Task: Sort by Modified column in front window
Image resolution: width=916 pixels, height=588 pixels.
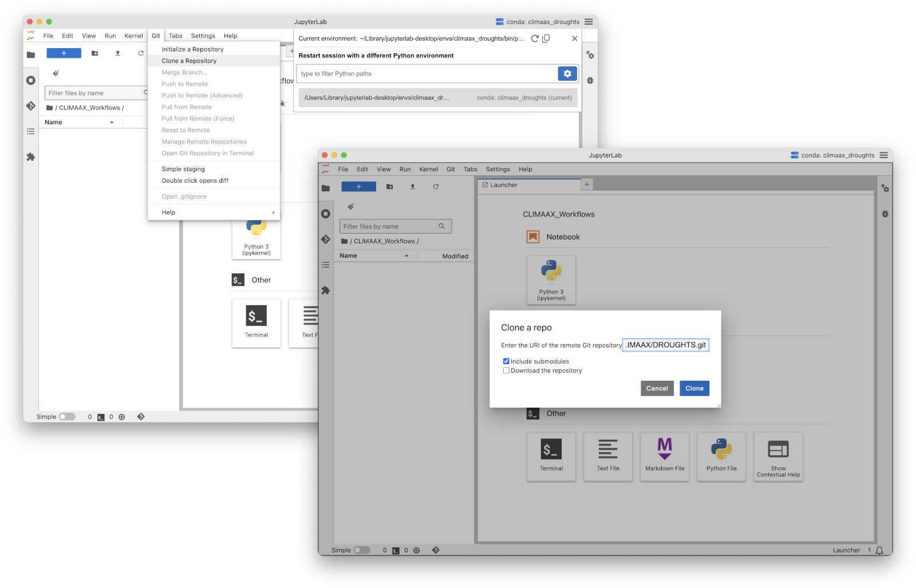Action: (447, 256)
